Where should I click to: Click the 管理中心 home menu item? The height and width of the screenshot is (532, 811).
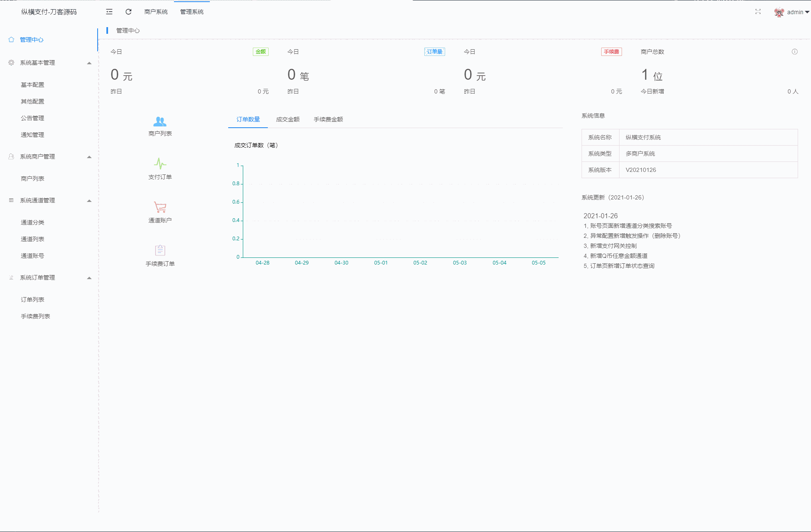(31, 40)
